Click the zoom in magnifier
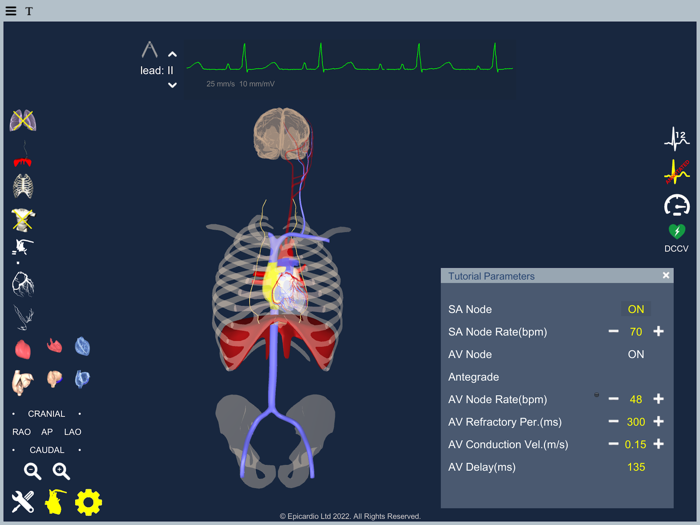The height and width of the screenshot is (525, 700). pyautogui.click(x=61, y=471)
